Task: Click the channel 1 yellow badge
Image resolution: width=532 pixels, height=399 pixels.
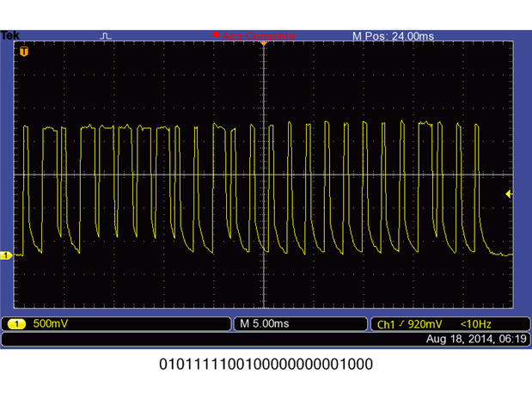Action: pos(16,324)
